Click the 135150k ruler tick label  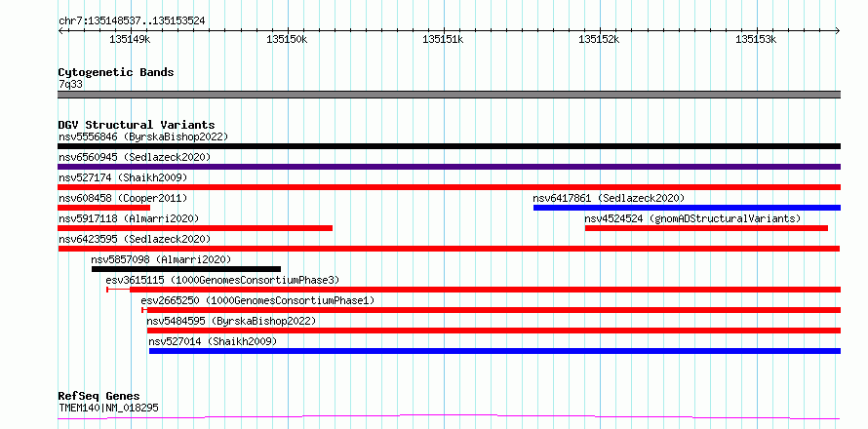point(287,39)
